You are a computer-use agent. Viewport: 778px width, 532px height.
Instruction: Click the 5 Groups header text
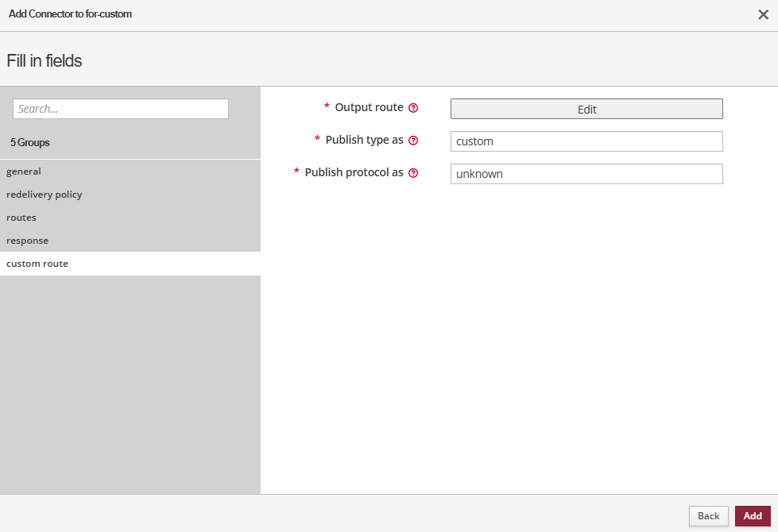(x=30, y=143)
